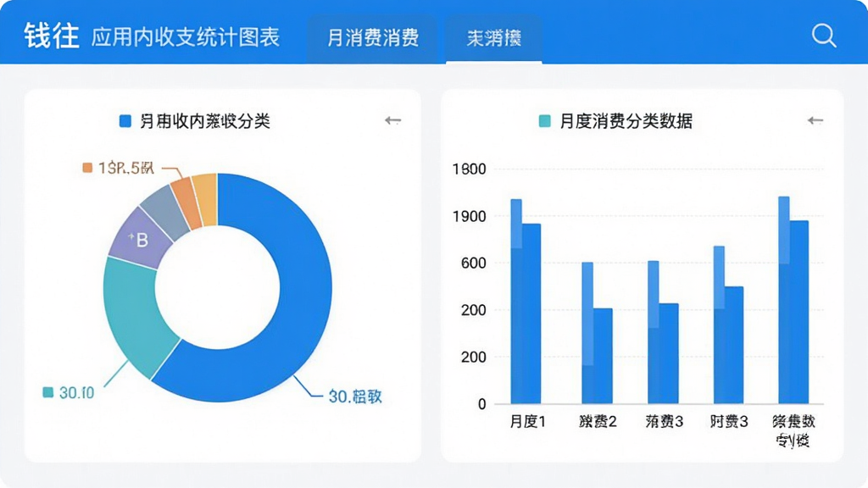
Task: Click the 0 value on the y-axis
Action: point(481,404)
